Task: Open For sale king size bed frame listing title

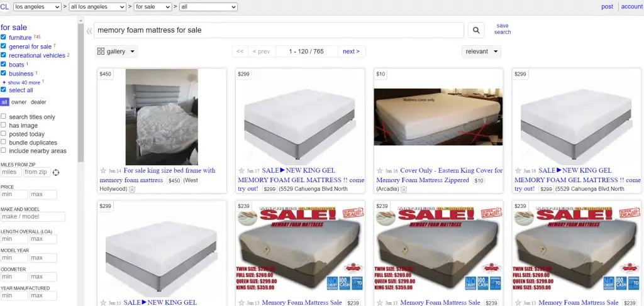Action: (x=157, y=175)
